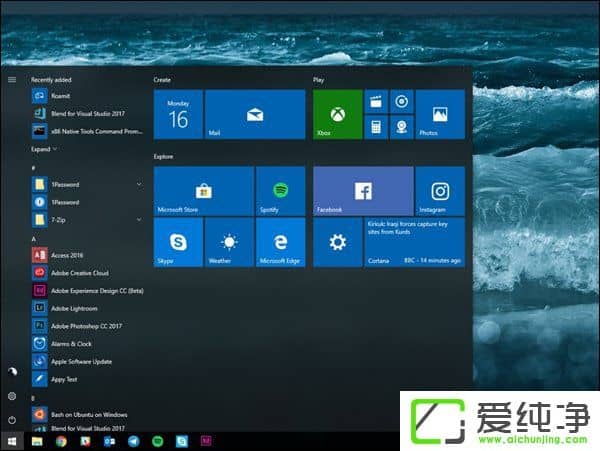Image resolution: width=600 pixels, height=451 pixels.
Task: Open the Movies & TV small tile
Action: coord(376,102)
